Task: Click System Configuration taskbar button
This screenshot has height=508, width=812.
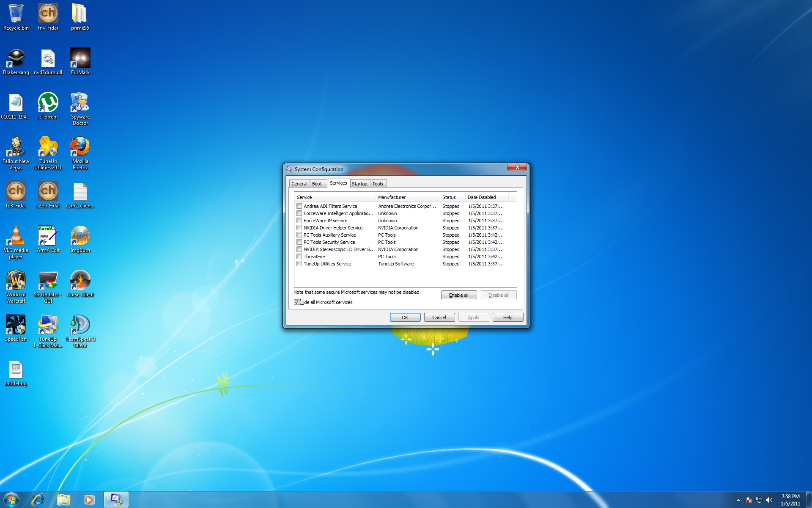Action: click(x=116, y=500)
